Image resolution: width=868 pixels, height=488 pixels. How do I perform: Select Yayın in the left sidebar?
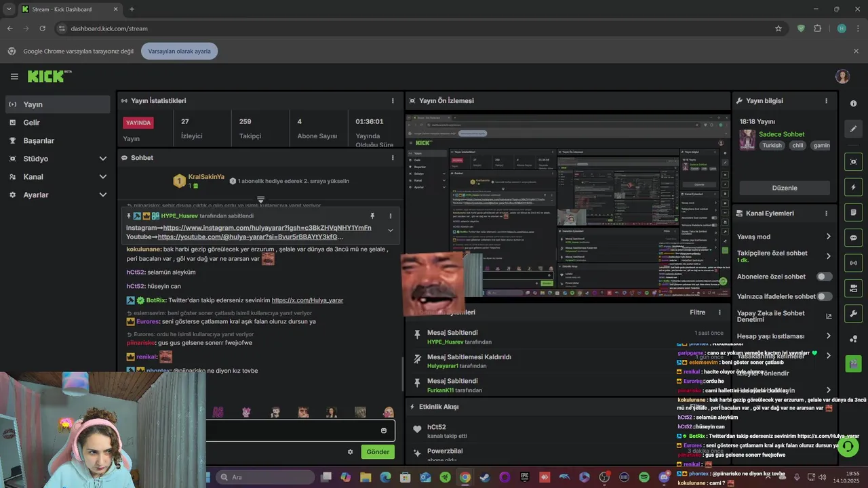pyautogui.click(x=58, y=104)
